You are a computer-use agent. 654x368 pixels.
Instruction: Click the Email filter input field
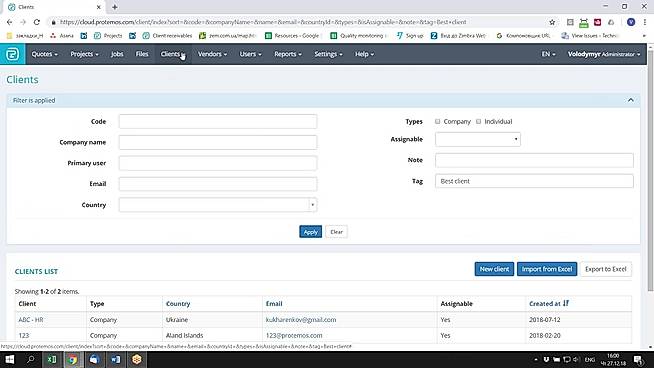(218, 184)
